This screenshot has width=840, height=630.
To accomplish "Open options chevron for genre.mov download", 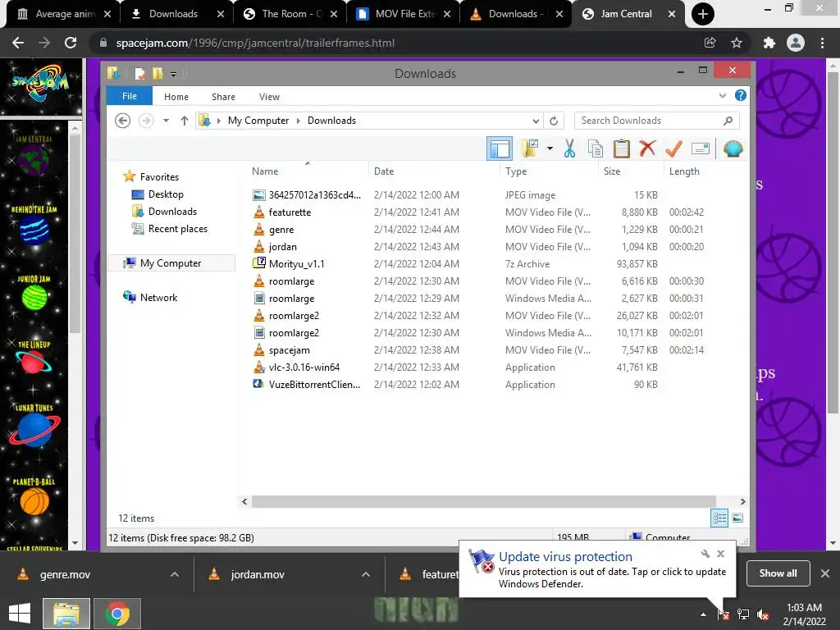I will (175, 574).
